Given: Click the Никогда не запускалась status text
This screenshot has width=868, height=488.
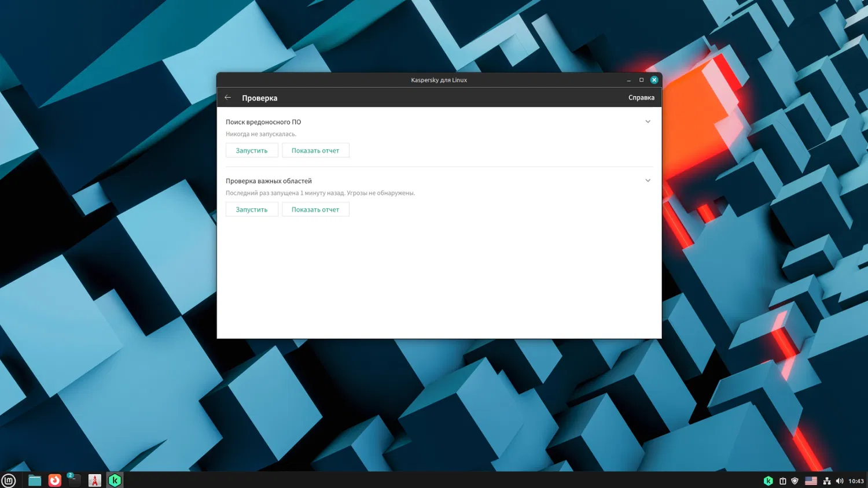Looking at the screenshot, I should click(x=261, y=134).
